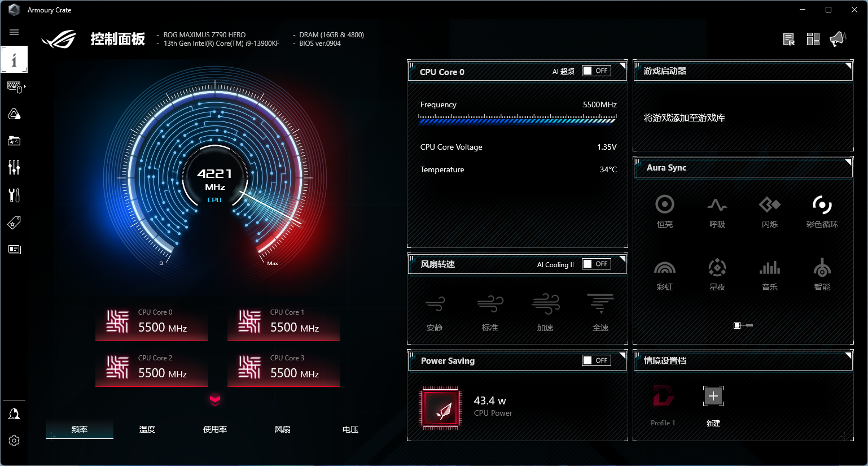Open the hamburger menu in the sidebar

(14, 32)
